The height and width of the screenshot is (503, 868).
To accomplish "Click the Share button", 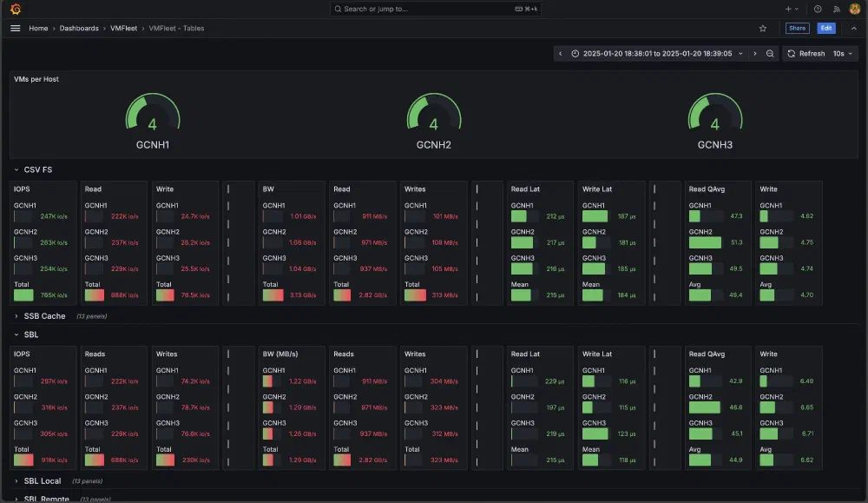I will [797, 29].
